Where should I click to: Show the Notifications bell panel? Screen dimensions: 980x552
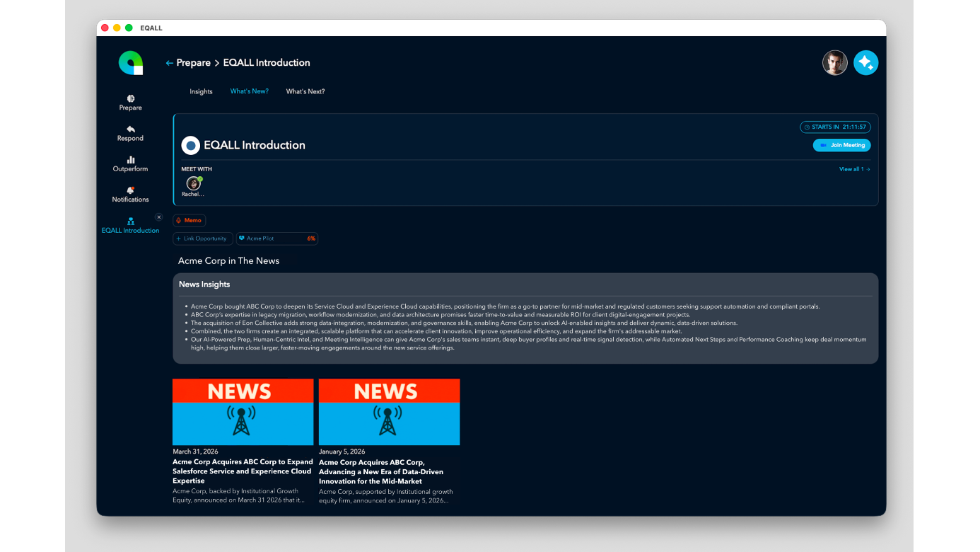(x=131, y=195)
